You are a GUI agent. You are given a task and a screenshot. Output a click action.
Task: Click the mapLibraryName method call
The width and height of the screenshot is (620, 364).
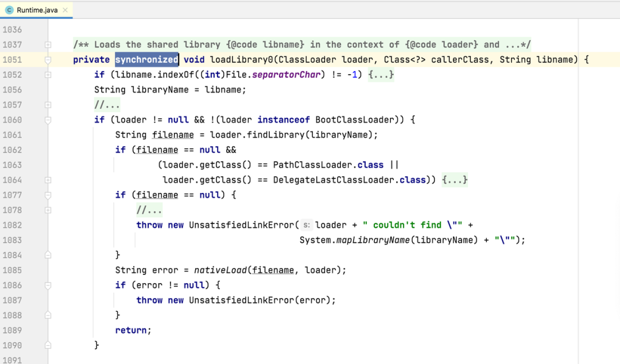pos(373,240)
